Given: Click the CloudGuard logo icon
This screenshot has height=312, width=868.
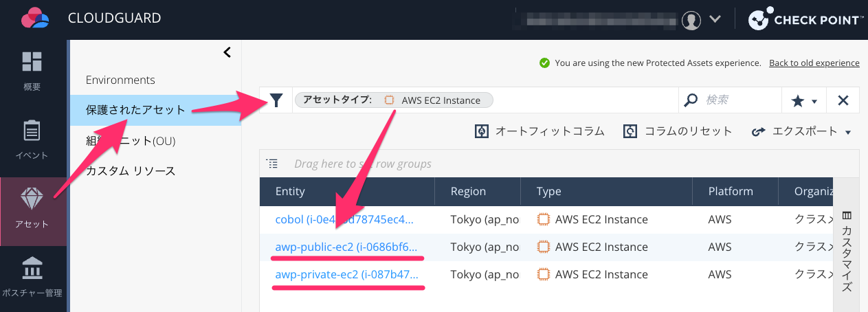Looking at the screenshot, I should [x=34, y=19].
